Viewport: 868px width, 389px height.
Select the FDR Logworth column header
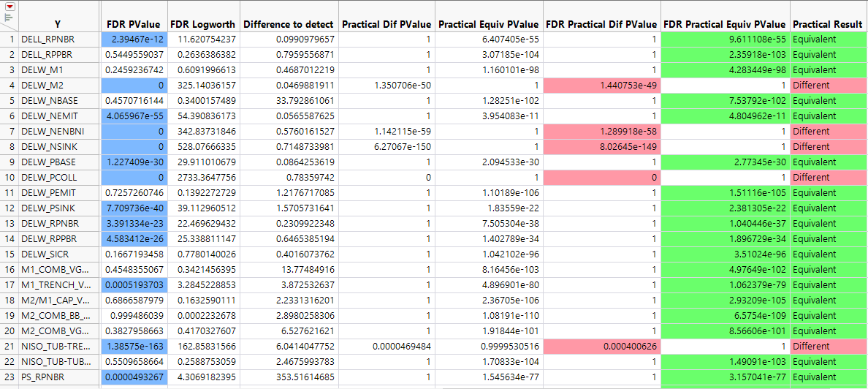202,24
